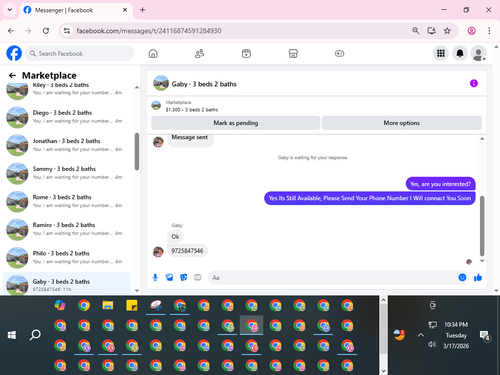The height and width of the screenshot is (375, 500).
Task: Open the volume control in tray
Action: click(x=432, y=344)
